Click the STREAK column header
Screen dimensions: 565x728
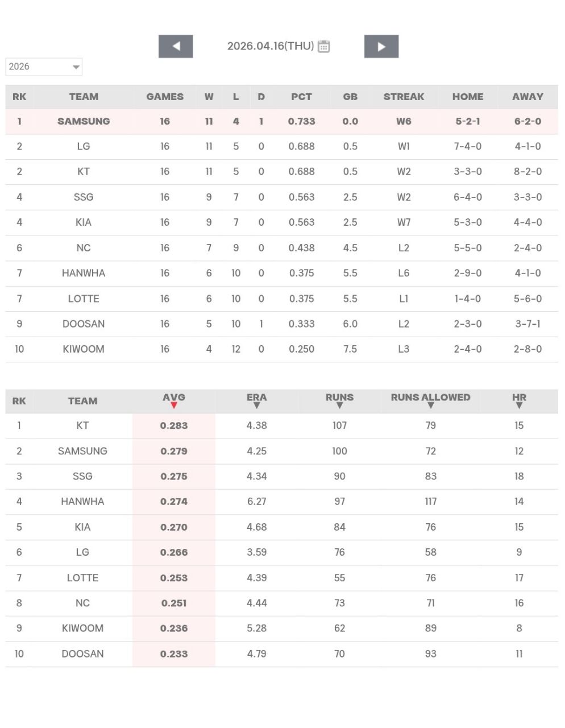pyautogui.click(x=404, y=97)
